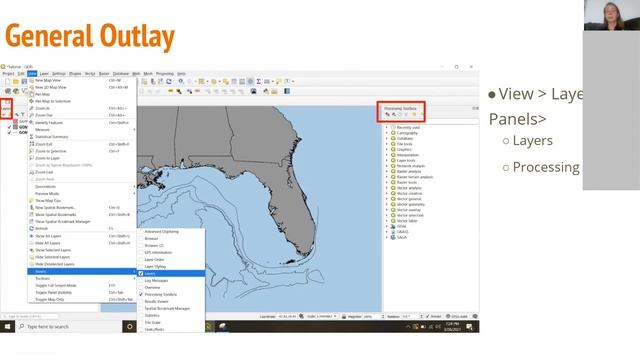Open the Settings menu
The image size is (640, 360).
click(59, 73)
